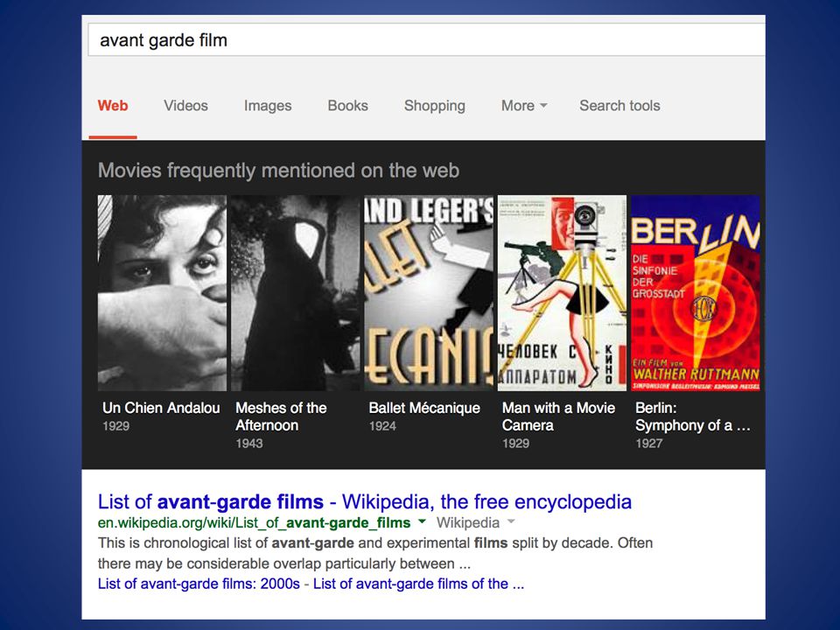
Task: Switch to the Videos tab
Action: pos(185,106)
